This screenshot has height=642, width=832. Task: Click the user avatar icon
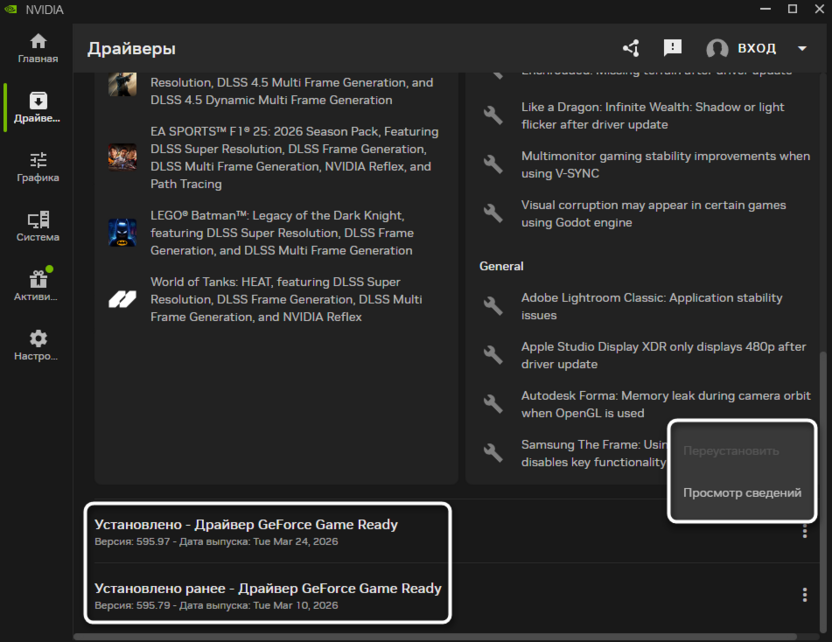(717, 48)
